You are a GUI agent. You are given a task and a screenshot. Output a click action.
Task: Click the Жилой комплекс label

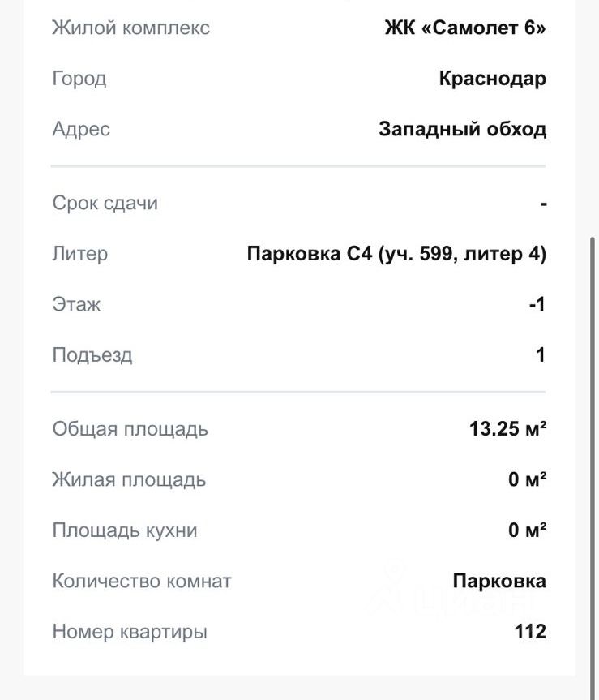130,28
